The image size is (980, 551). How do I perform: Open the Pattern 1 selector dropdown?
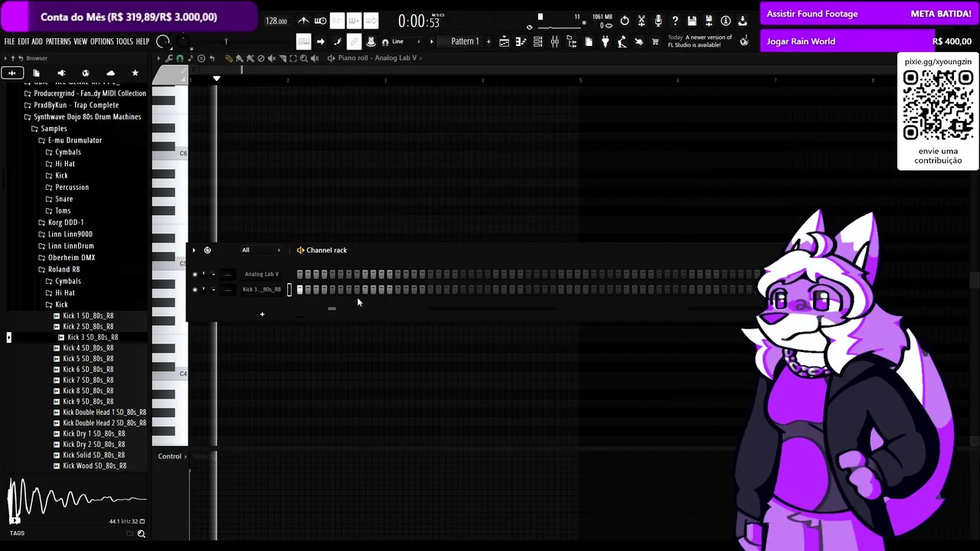click(x=465, y=41)
